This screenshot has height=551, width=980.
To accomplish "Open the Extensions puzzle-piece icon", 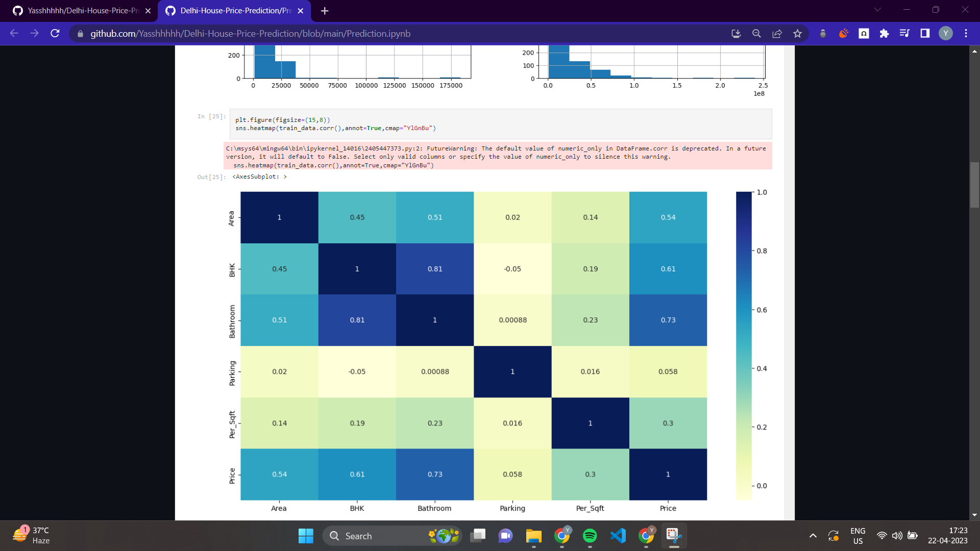I will 885,33.
